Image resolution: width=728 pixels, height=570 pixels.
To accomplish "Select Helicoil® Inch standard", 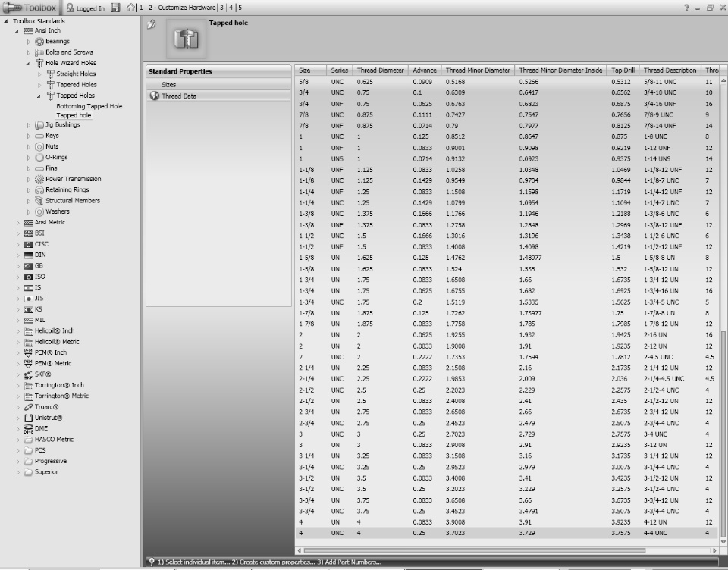I will [55, 331].
